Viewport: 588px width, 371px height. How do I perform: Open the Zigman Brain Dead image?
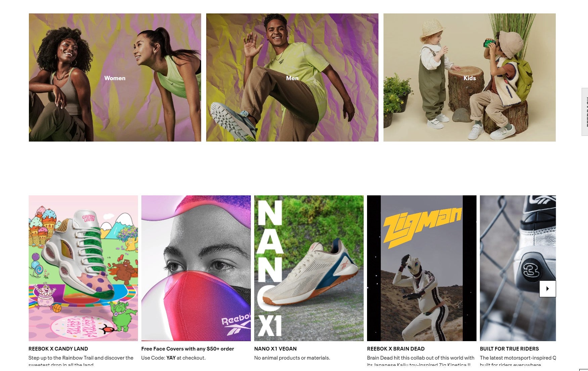(x=422, y=268)
